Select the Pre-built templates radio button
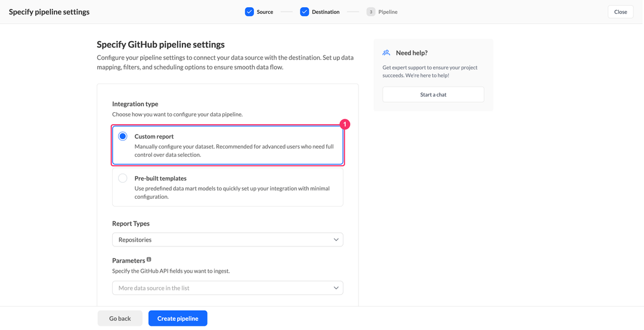The width and height of the screenshot is (644, 330). pos(123,178)
